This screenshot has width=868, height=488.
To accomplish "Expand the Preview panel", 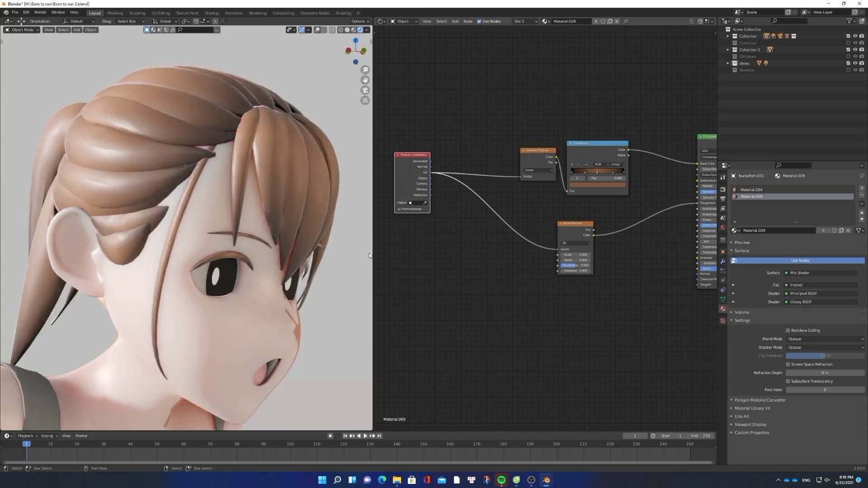I will tap(742, 243).
